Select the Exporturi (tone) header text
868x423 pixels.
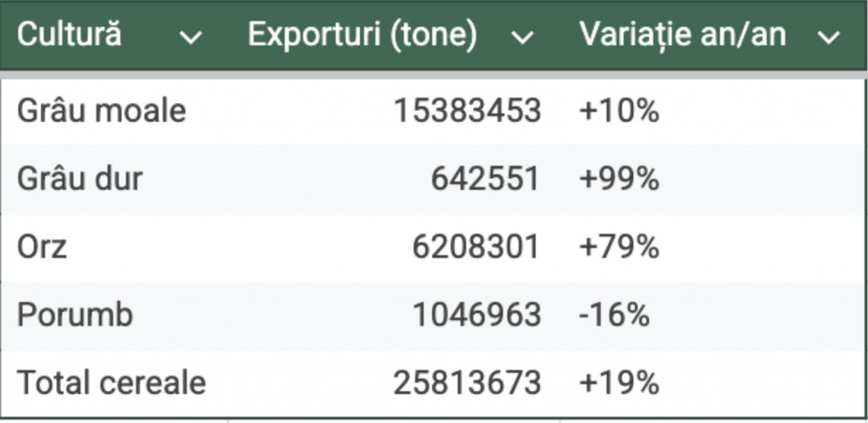362,36
